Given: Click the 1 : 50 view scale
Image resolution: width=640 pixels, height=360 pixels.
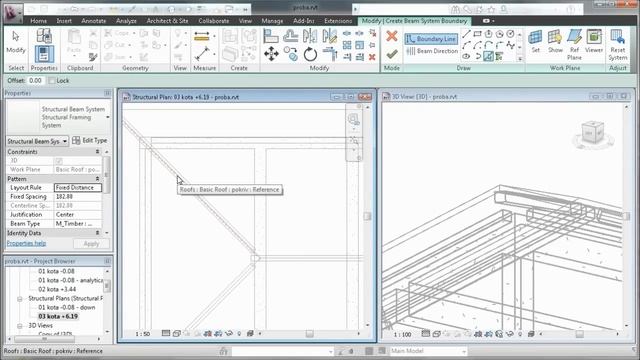Looking at the screenshot, I should 142,334.
